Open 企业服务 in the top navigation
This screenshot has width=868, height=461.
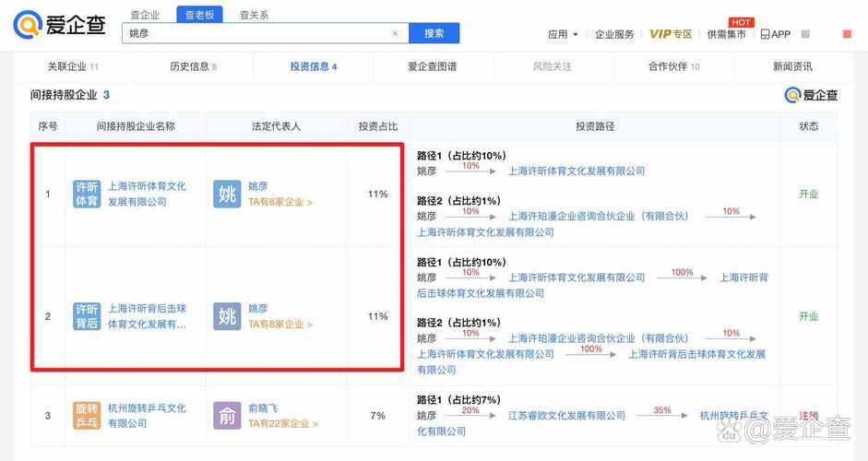614,34
